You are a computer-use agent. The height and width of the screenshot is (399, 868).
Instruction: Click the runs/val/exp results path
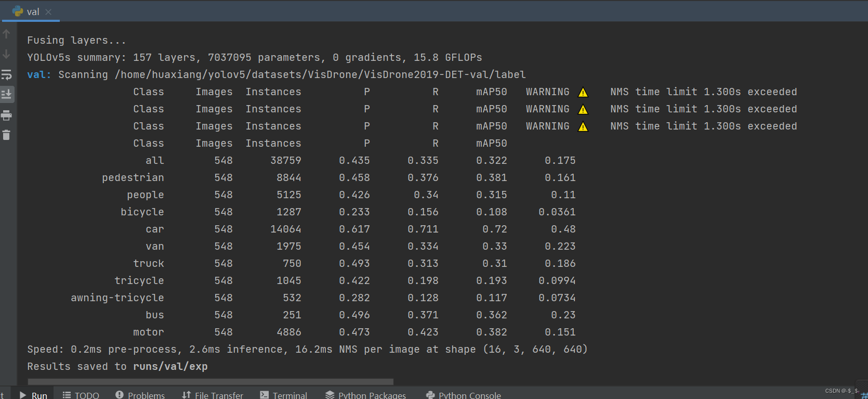pyautogui.click(x=170, y=366)
